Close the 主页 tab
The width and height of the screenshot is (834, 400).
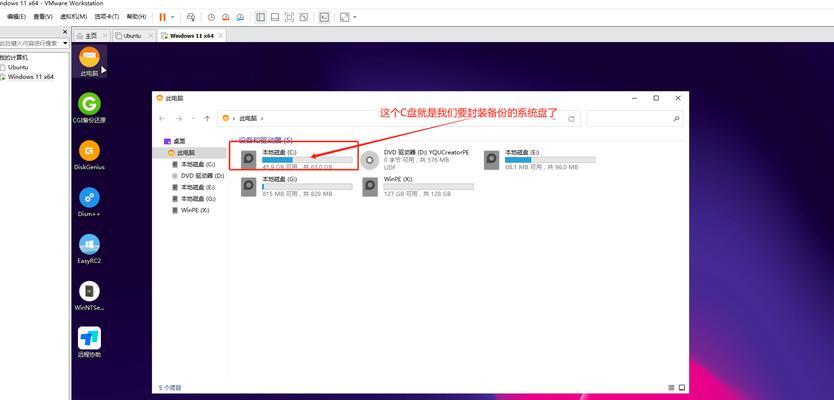coord(104,36)
